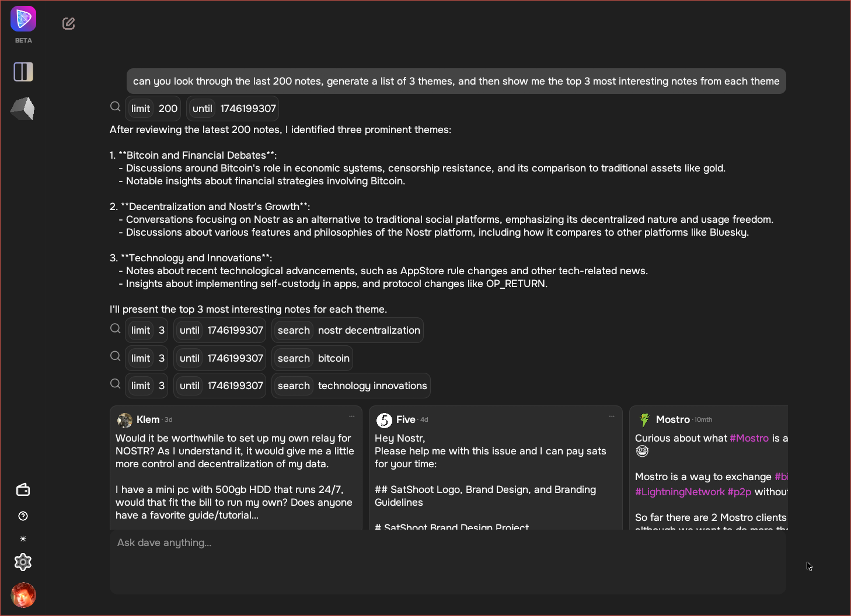Open help via question mark icon
This screenshot has height=616, width=851.
click(23, 516)
